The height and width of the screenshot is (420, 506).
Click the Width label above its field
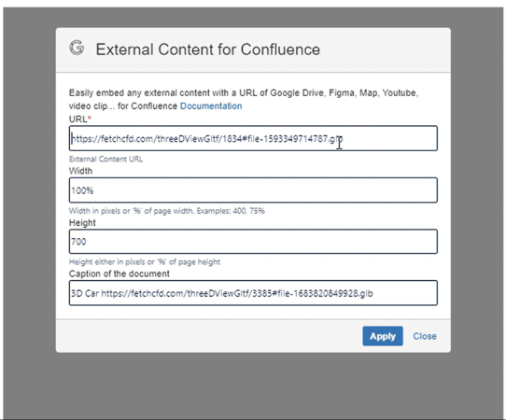click(80, 171)
